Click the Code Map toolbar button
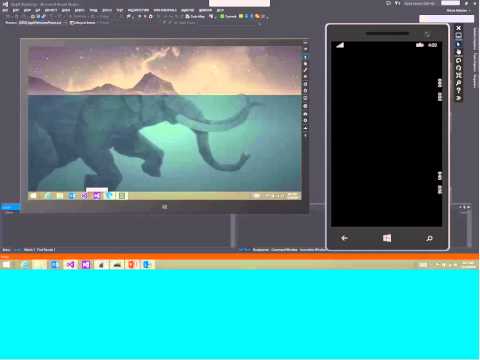 point(195,16)
